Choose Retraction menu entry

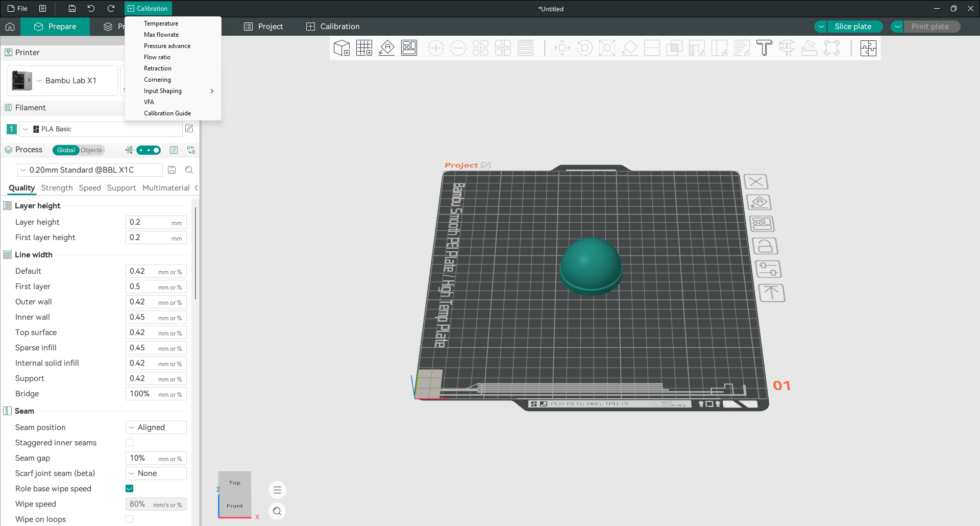[x=173, y=68]
